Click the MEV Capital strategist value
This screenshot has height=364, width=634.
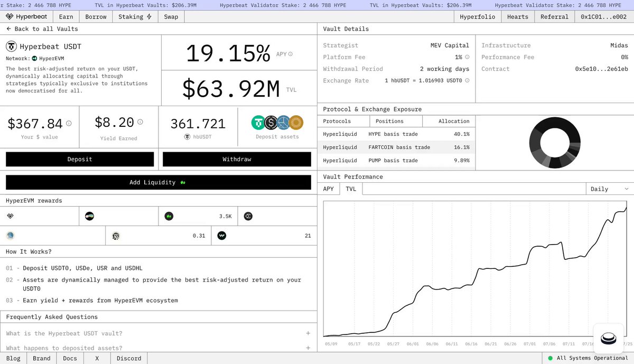pos(450,45)
